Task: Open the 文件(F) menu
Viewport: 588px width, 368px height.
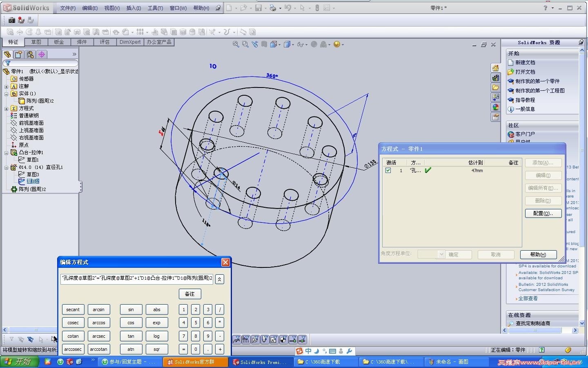Action: [68, 8]
